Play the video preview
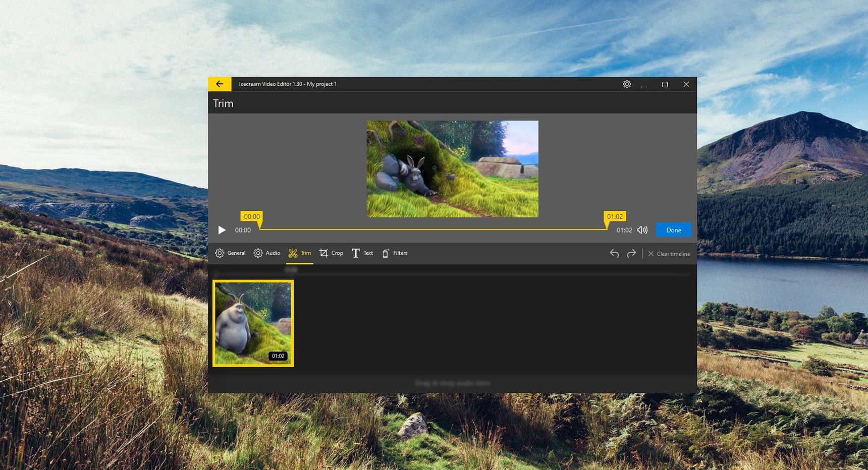 click(222, 230)
